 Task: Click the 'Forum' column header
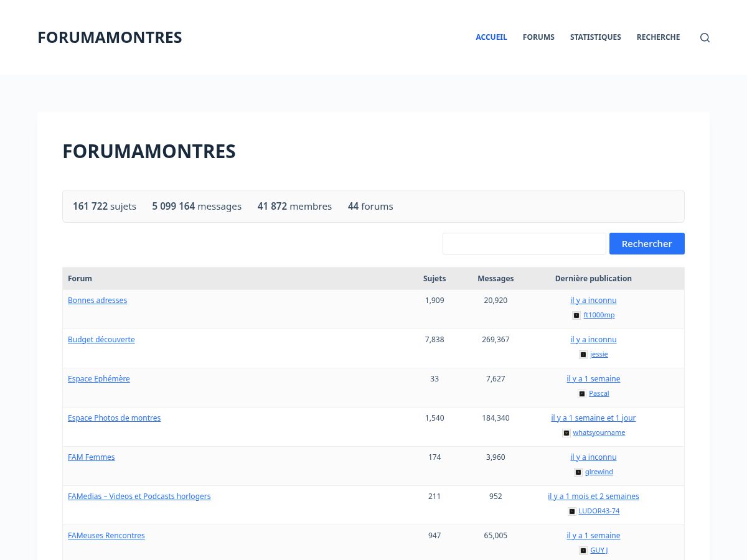pos(80,278)
